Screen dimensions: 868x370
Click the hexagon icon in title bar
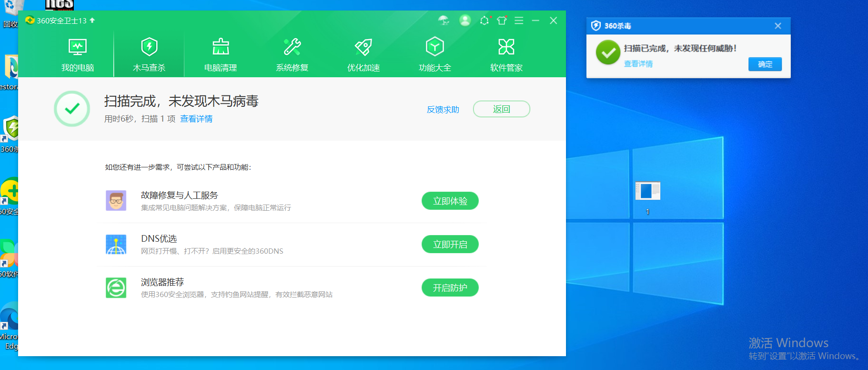tap(484, 21)
